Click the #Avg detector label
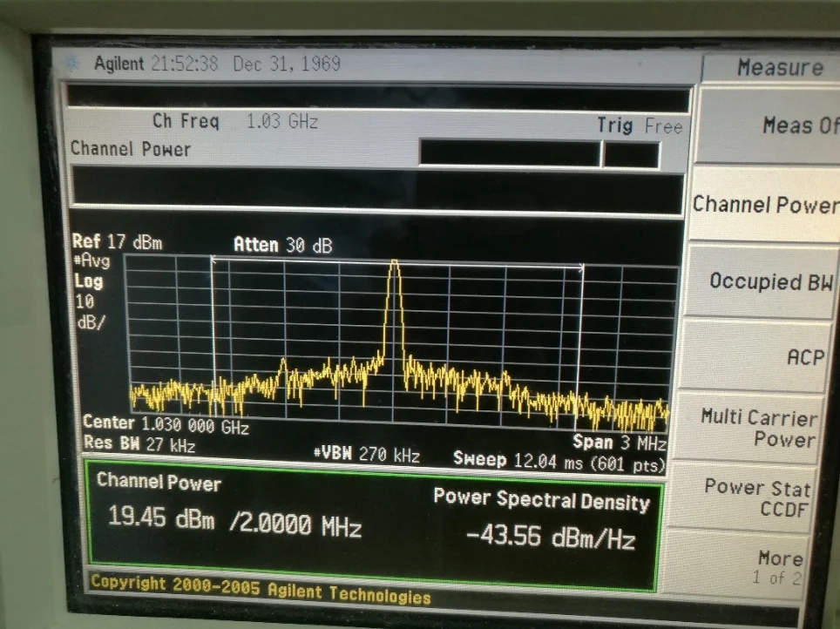This screenshot has width=840, height=629. pos(92,261)
